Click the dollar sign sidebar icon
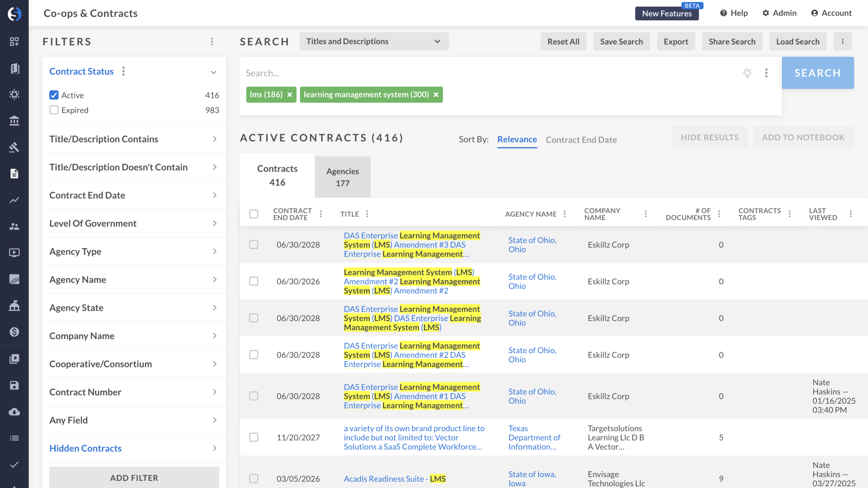 pyautogui.click(x=14, y=332)
